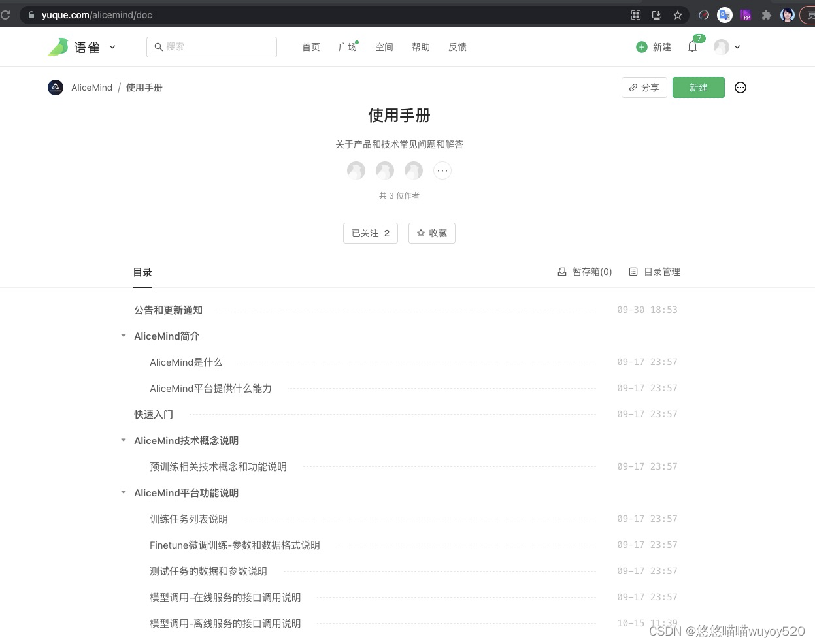Click the browser address bar URL
This screenshot has height=644, width=815.
[x=97, y=15]
